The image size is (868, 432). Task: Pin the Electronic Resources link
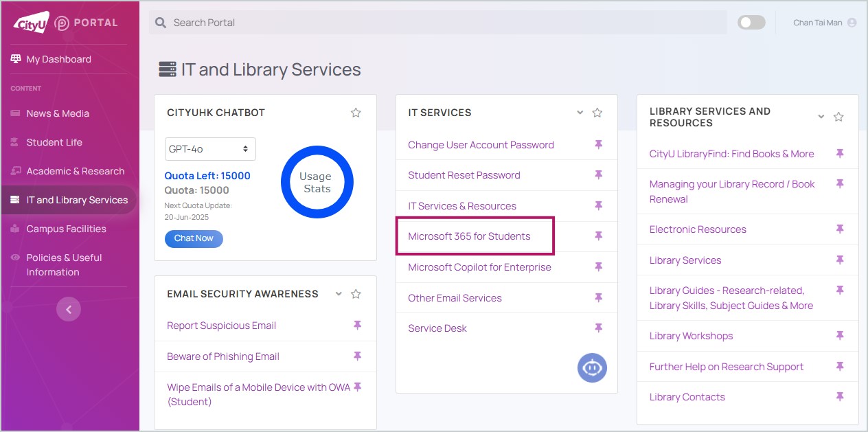tap(839, 229)
